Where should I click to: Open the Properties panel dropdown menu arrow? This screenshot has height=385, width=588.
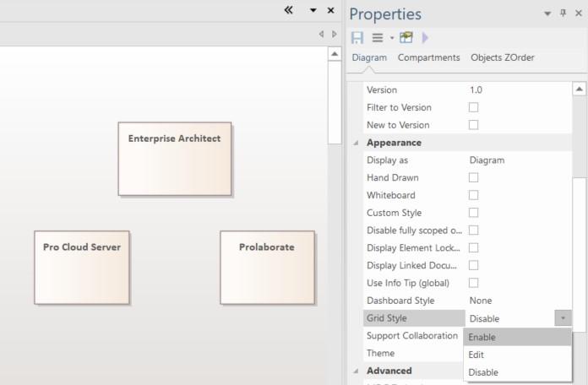(x=547, y=14)
